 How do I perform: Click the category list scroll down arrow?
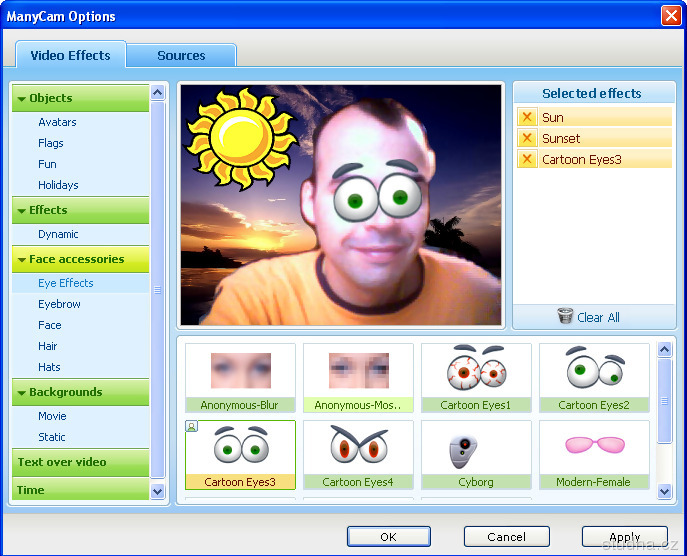pos(157,491)
